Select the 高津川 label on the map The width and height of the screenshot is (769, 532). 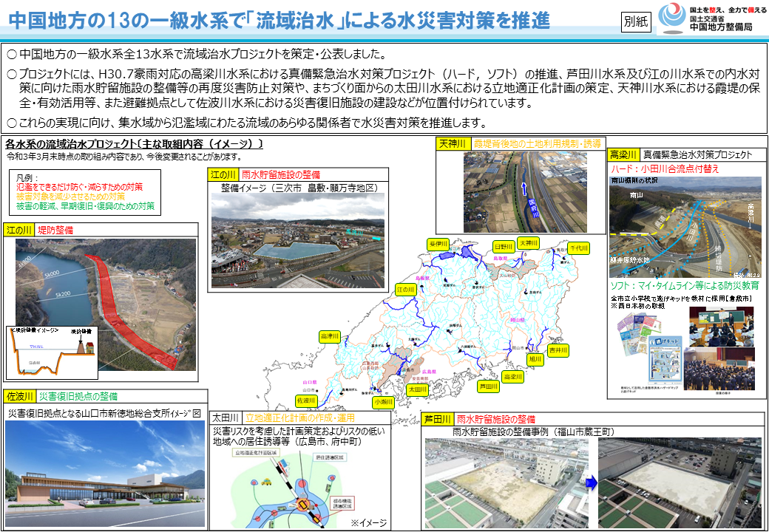[330, 336]
